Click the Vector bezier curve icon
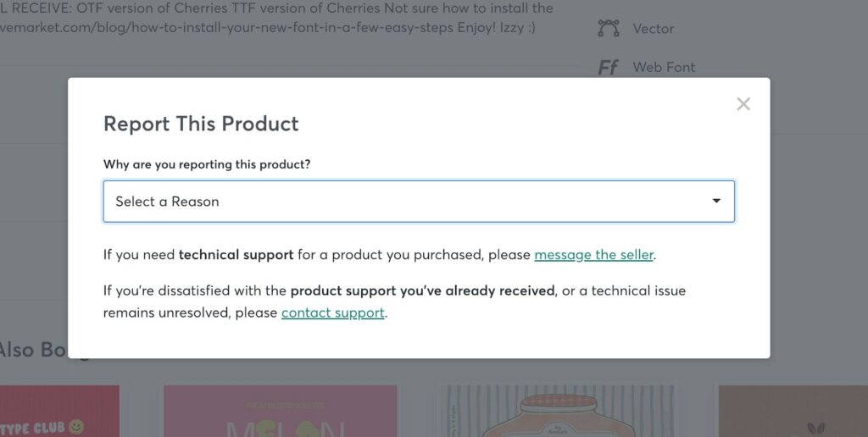 click(x=608, y=28)
